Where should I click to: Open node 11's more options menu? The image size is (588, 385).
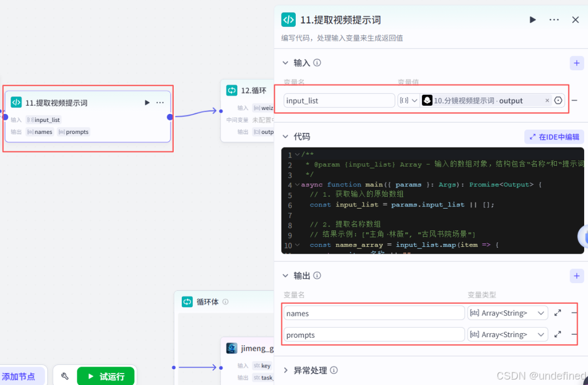160,102
